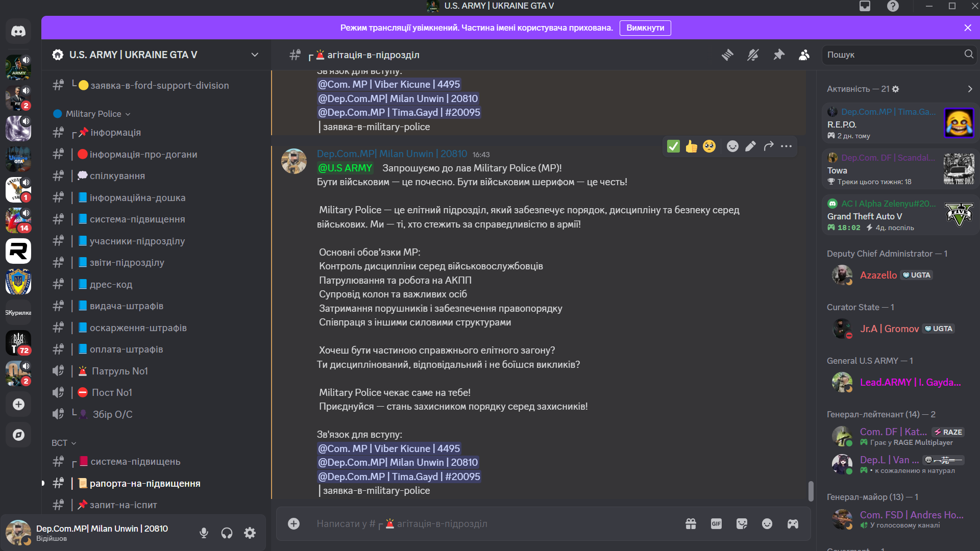Image resolution: width=980 pixels, height=551 pixels.
Task: Click Вимкнути to disable streamer mode
Action: [645, 28]
